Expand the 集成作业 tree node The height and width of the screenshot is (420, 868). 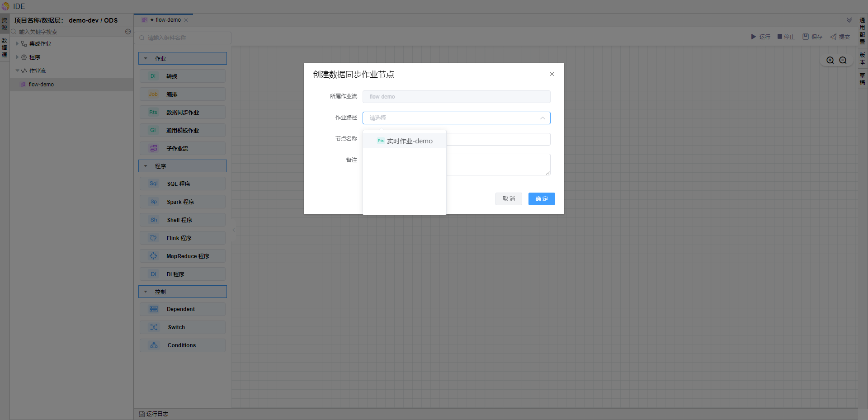click(17, 44)
